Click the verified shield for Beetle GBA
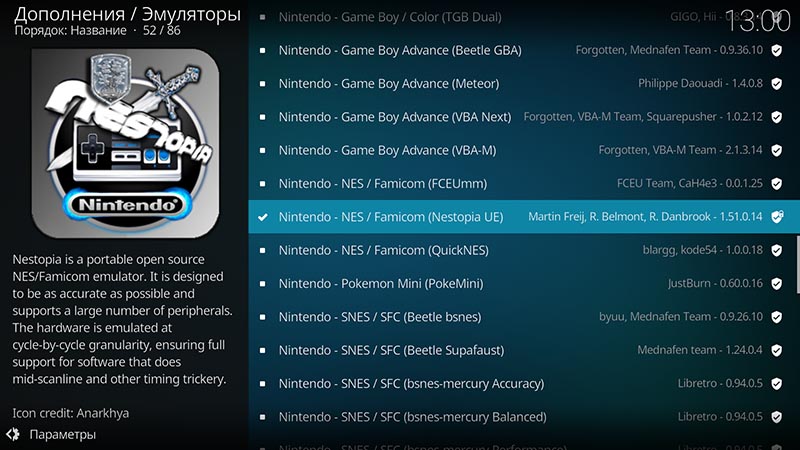The image size is (800, 450). click(777, 51)
